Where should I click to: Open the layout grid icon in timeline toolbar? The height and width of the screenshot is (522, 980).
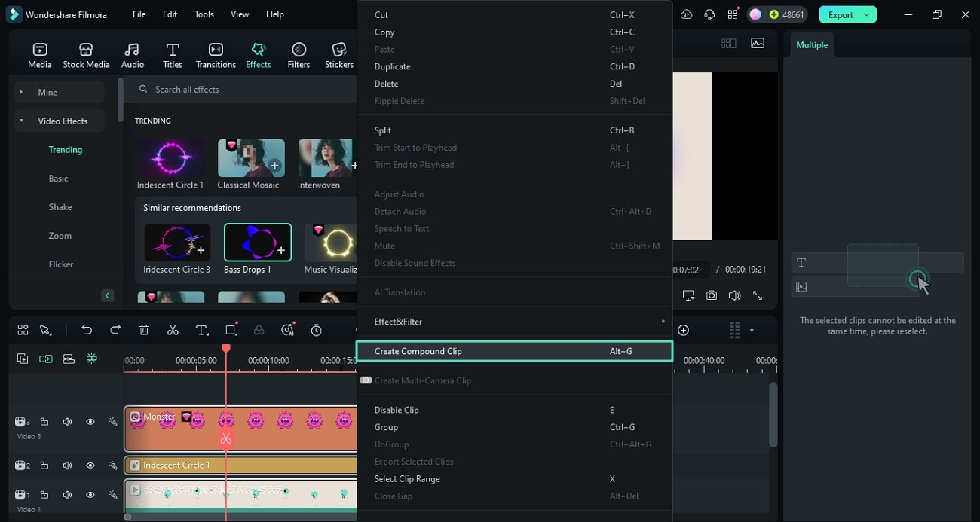tap(23, 330)
